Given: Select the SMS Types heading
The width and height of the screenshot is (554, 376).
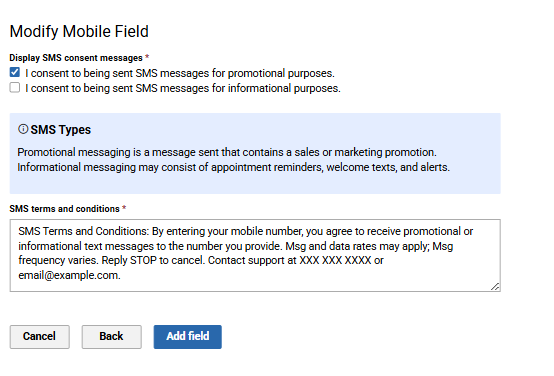Looking at the screenshot, I should [x=60, y=130].
